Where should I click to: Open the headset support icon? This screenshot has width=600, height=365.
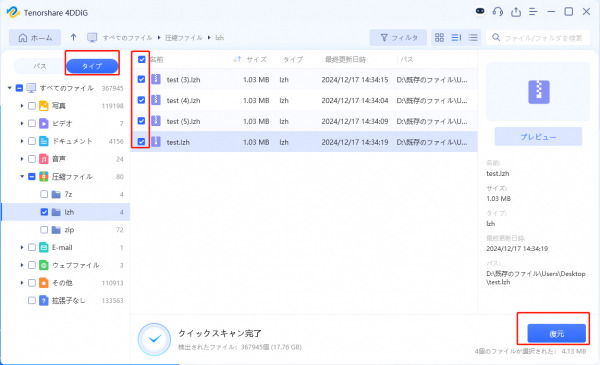498,12
